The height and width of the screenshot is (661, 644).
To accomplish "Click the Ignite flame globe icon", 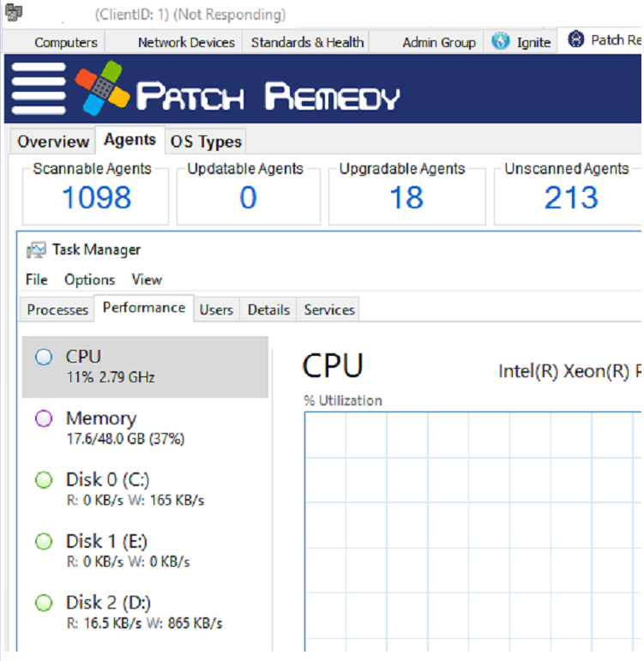I will click(501, 41).
